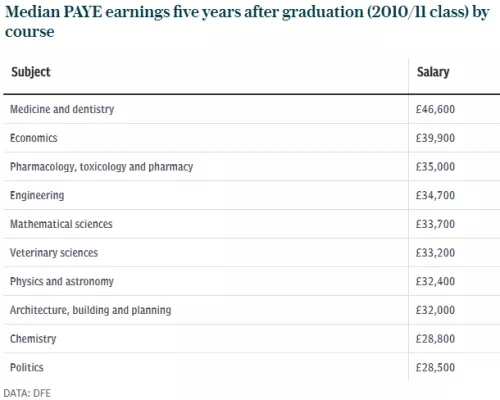Click Pharmacology, toxicology and pharmacy row
The image size is (500, 400).
click(251, 167)
